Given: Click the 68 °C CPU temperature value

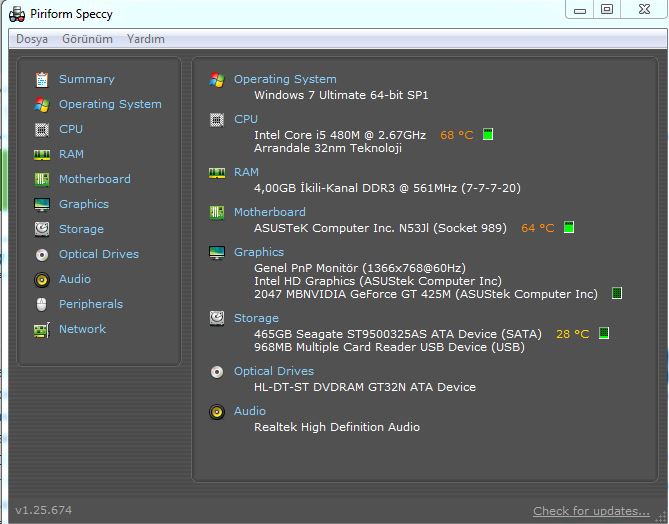Looking at the screenshot, I should point(457,135).
